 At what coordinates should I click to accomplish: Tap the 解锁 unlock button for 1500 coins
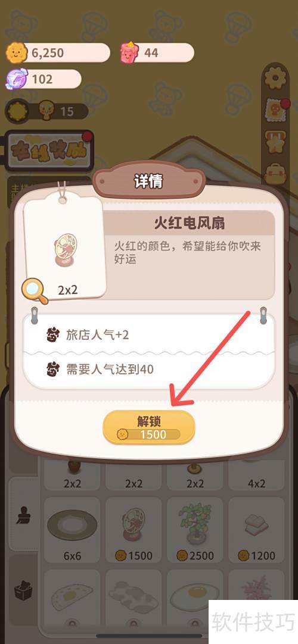pos(149,427)
